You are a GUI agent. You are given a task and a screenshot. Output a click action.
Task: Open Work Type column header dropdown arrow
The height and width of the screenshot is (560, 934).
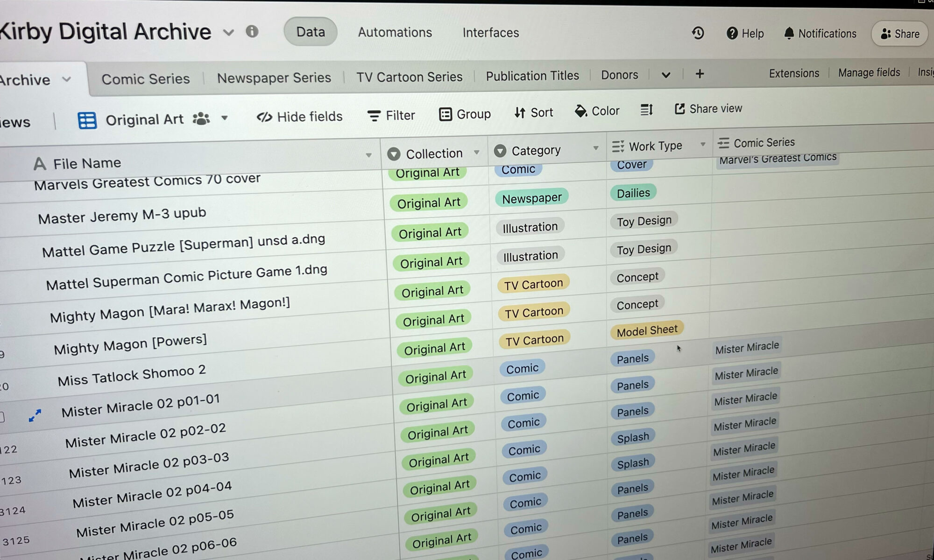(703, 145)
